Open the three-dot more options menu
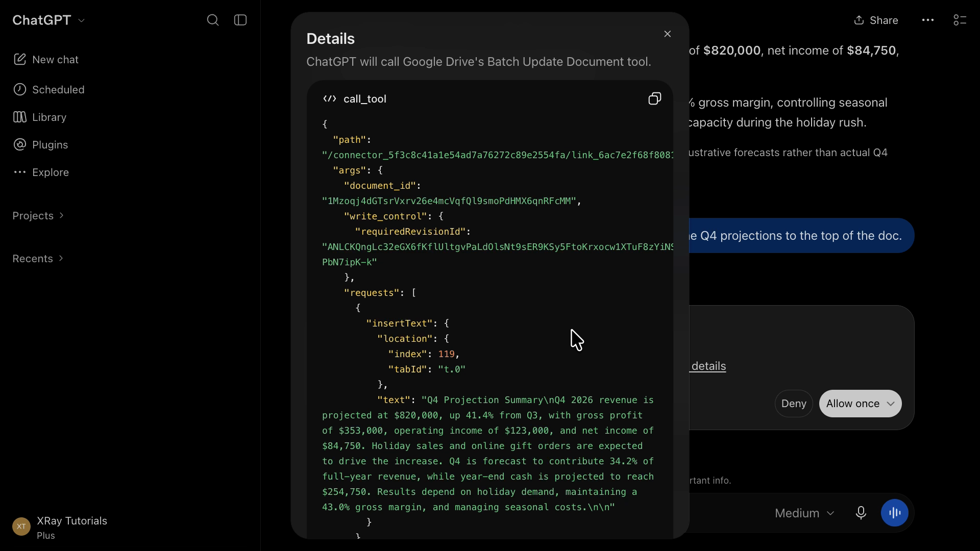Screen dimensions: 980x551 (x=928, y=20)
